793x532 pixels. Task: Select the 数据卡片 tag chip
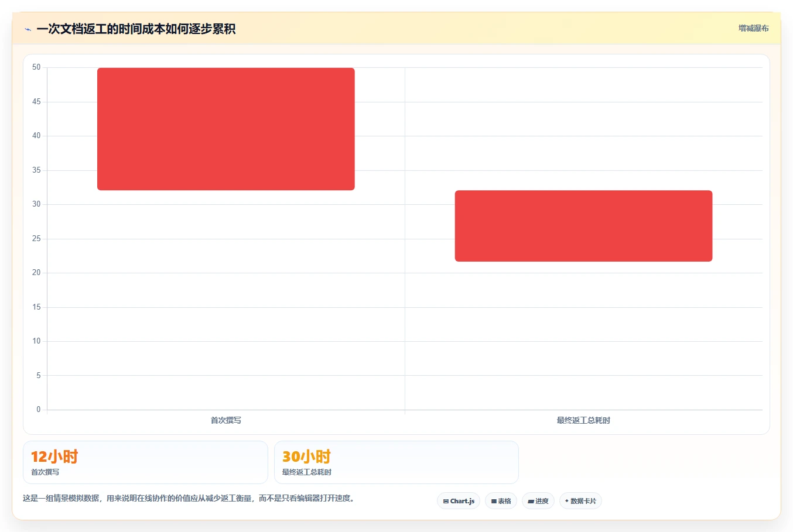[580, 501]
